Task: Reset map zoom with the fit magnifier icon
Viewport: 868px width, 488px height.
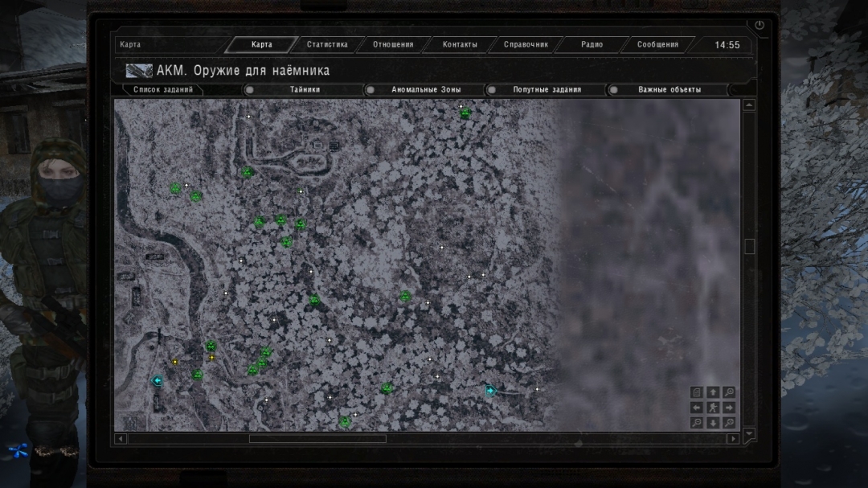Action: pos(729,423)
